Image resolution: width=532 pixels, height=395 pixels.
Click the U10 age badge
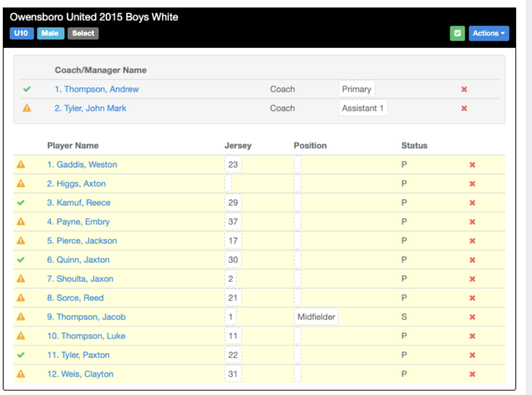(22, 33)
